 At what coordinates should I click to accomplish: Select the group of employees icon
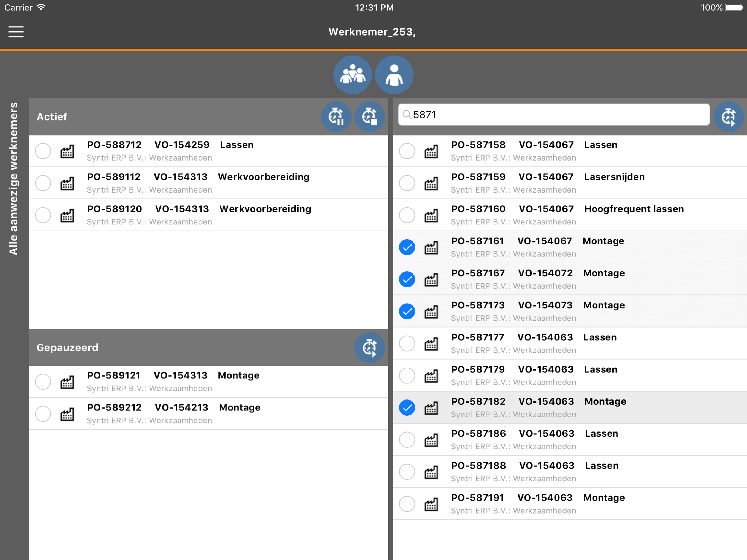pyautogui.click(x=352, y=75)
